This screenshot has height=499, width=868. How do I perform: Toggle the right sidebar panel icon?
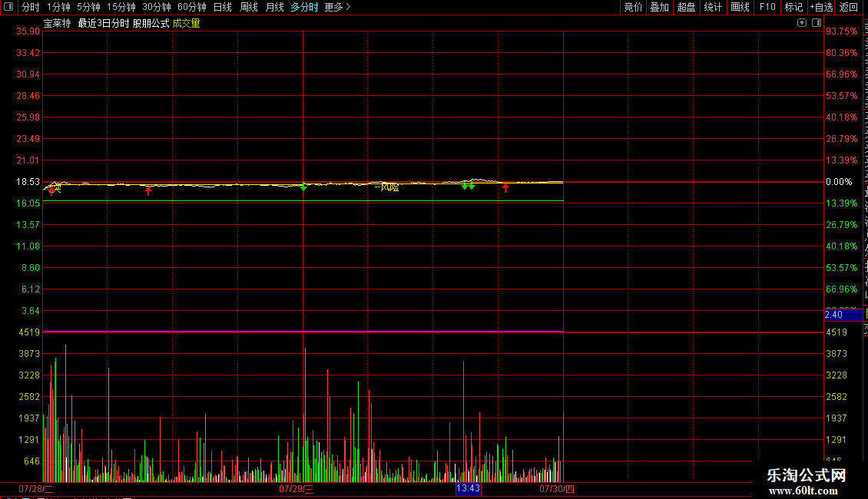(x=817, y=23)
